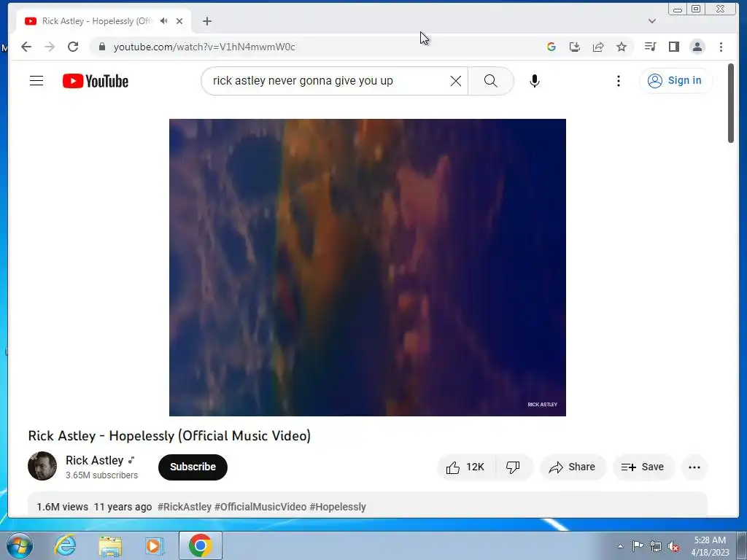Image resolution: width=747 pixels, height=560 pixels.
Task: Click the 1.6M views text
Action: point(63,507)
